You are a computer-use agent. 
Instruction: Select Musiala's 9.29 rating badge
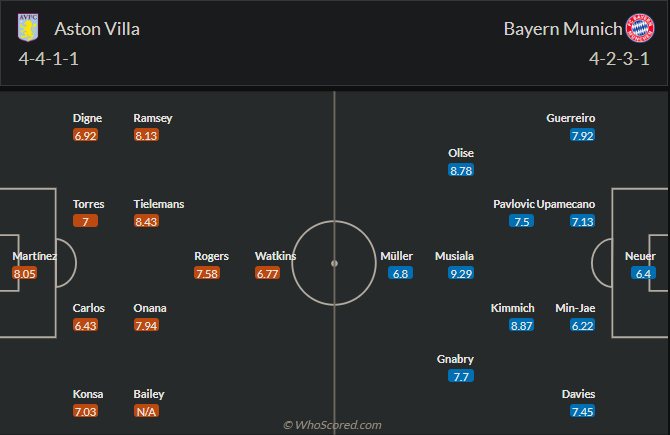click(461, 273)
